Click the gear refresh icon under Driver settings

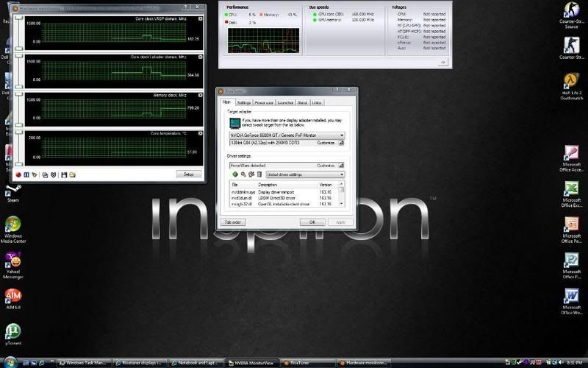[251, 174]
